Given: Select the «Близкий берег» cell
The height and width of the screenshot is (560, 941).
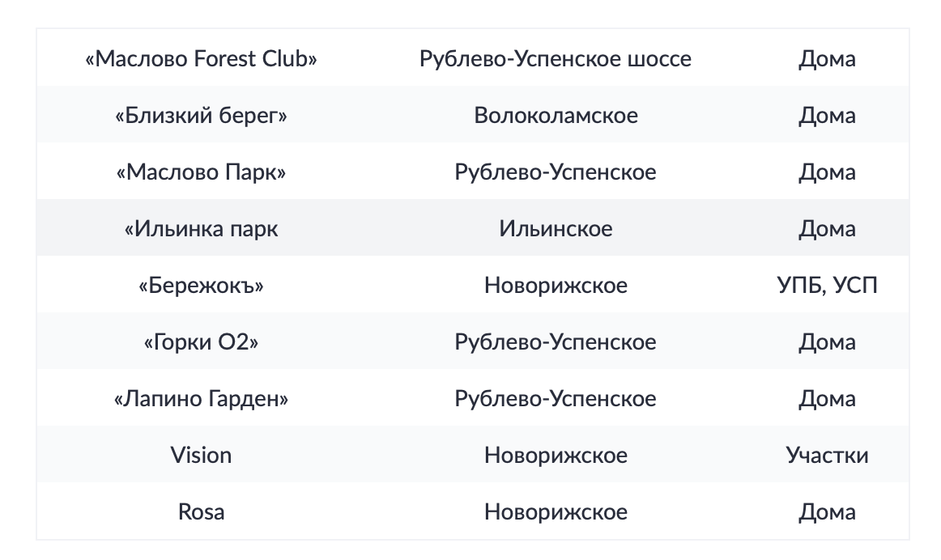Looking at the screenshot, I should coord(201,116).
